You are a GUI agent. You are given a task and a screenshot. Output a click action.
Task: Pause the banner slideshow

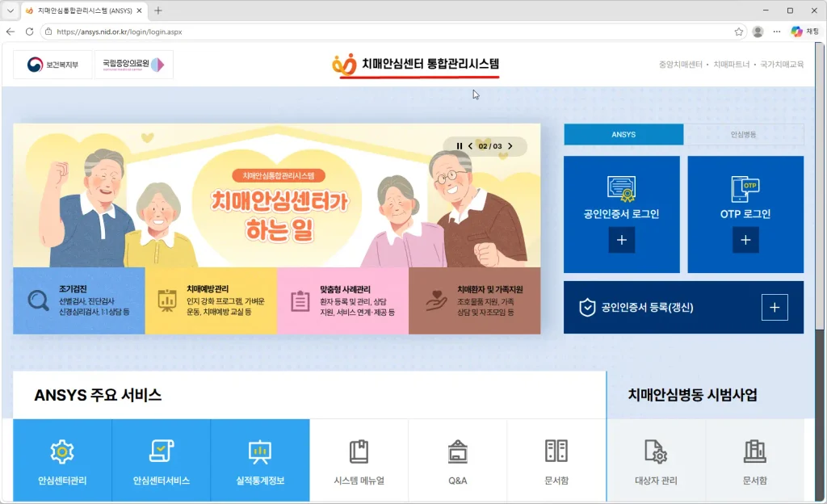coord(460,146)
